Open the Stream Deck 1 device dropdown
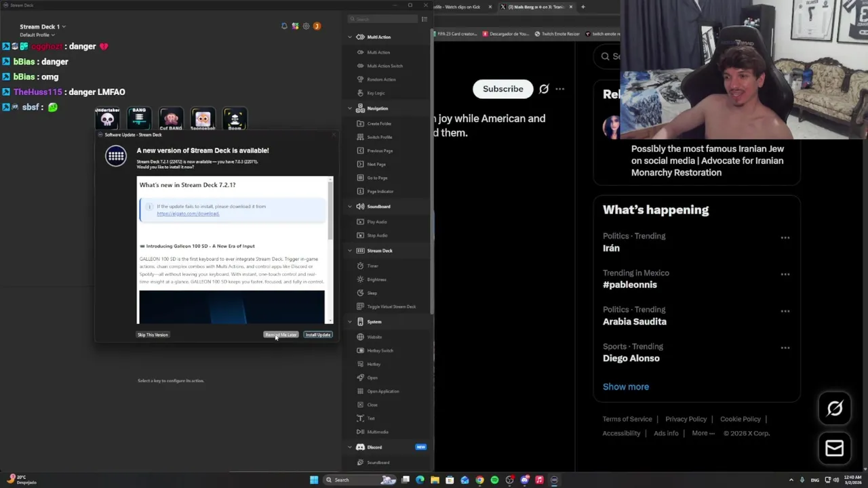868x488 pixels. coord(42,26)
